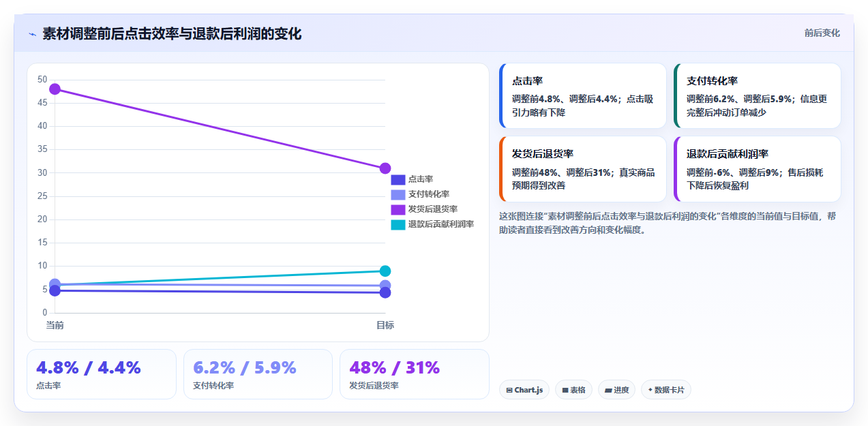Click the 当前 x-axis label
The image size is (868, 426).
point(55,325)
